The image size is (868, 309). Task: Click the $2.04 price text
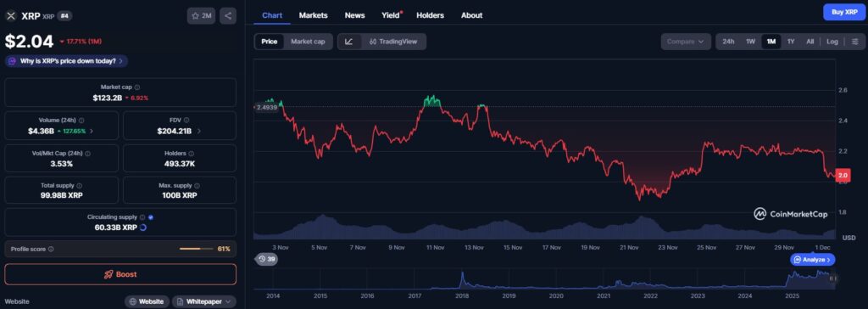(x=30, y=42)
